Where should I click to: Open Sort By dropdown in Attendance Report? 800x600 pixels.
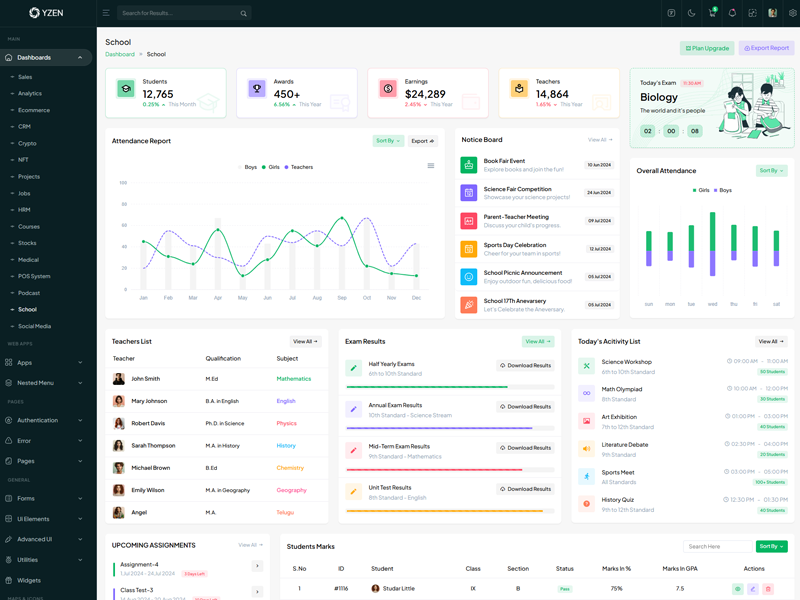coord(388,141)
